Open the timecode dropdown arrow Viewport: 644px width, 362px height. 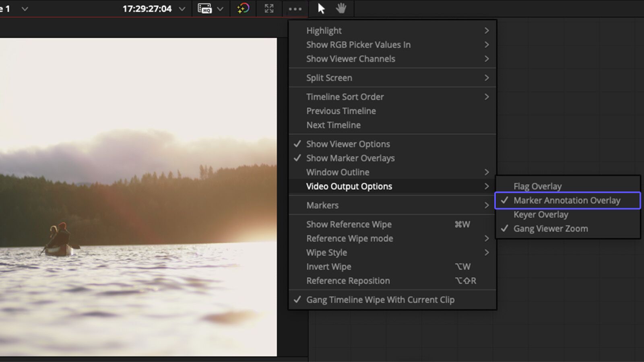(x=182, y=8)
